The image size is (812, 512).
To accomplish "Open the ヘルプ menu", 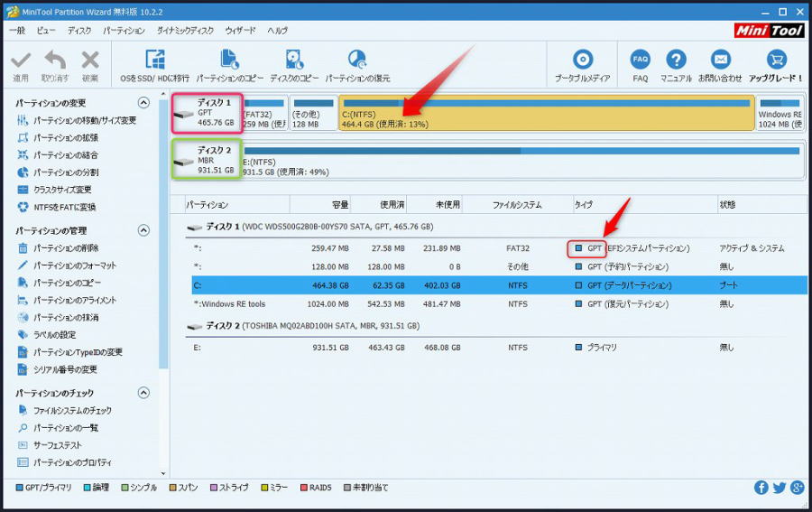I will (x=278, y=31).
